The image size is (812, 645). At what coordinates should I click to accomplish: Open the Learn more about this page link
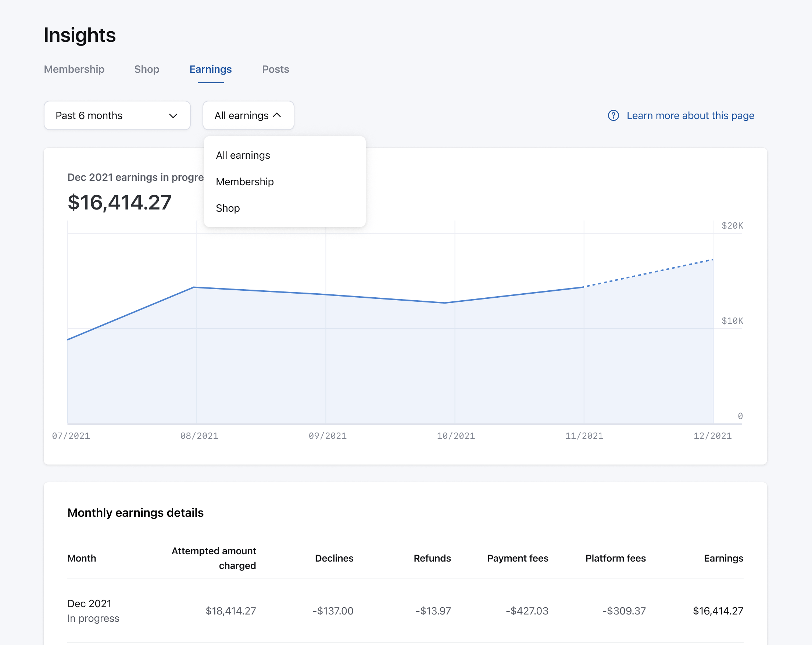(690, 116)
